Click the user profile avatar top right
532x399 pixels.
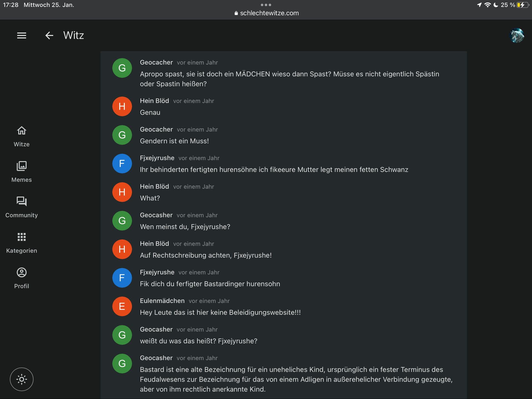[517, 35]
